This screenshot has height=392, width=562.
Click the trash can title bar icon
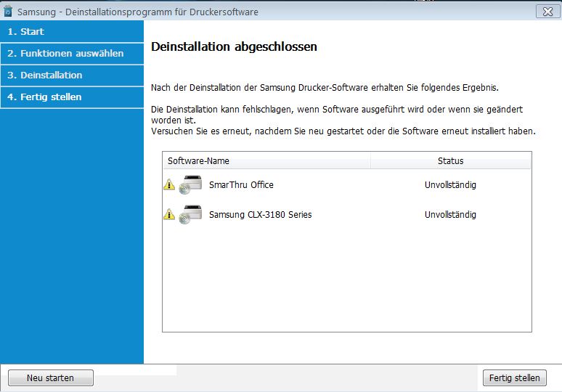[7, 12]
